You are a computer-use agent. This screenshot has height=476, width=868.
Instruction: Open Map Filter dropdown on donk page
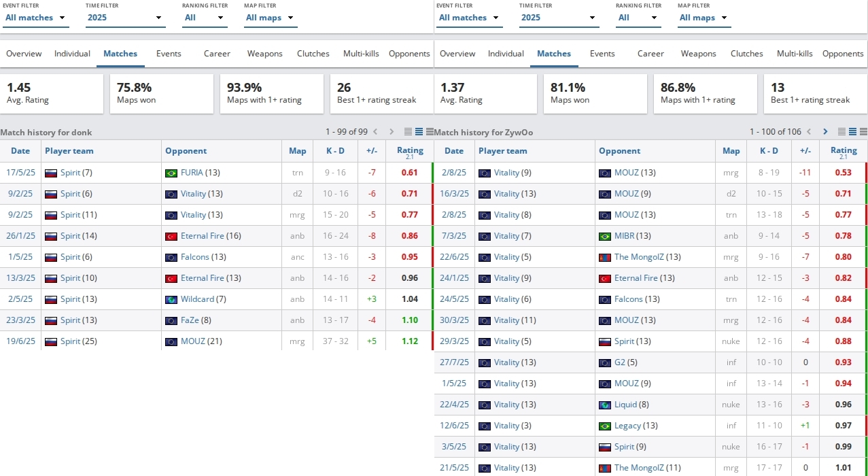(x=271, y=18)
